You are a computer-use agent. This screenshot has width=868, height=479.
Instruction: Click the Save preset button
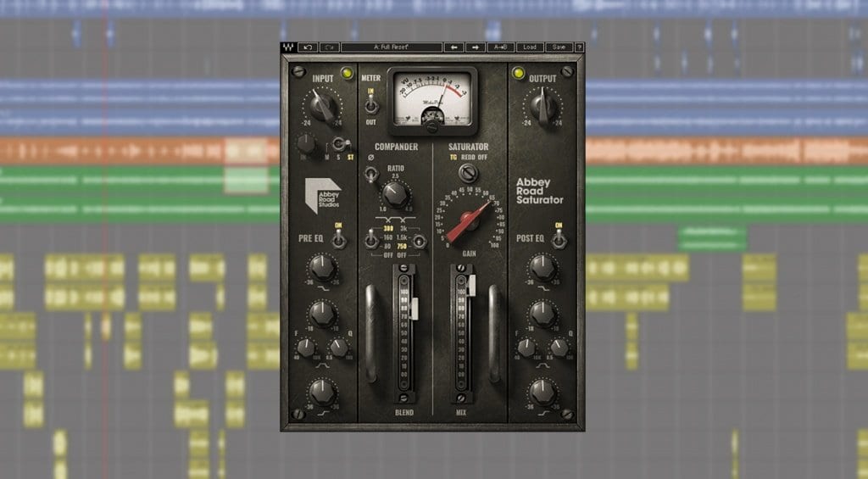558,47
